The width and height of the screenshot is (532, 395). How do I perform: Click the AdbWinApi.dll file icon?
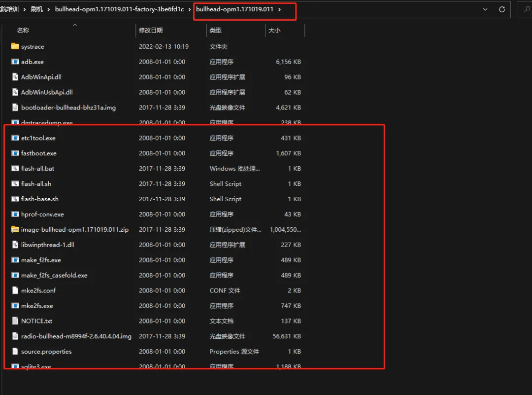click(15, 77)
